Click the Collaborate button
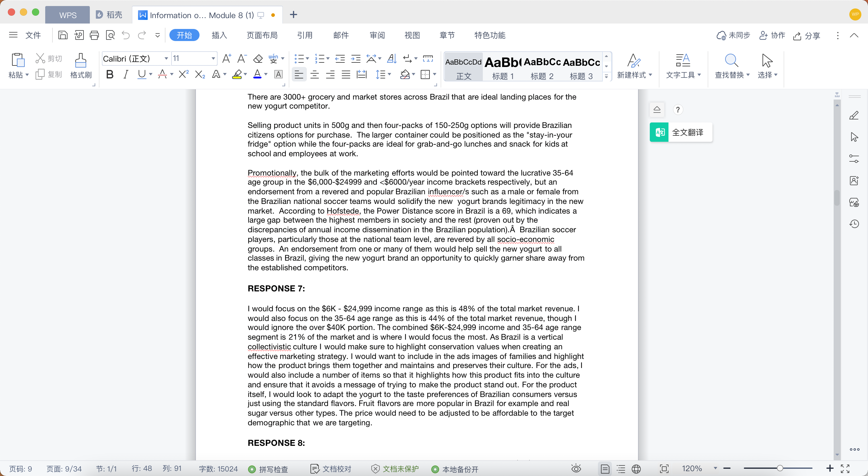The image size is (868, 476). coord(772,35)
